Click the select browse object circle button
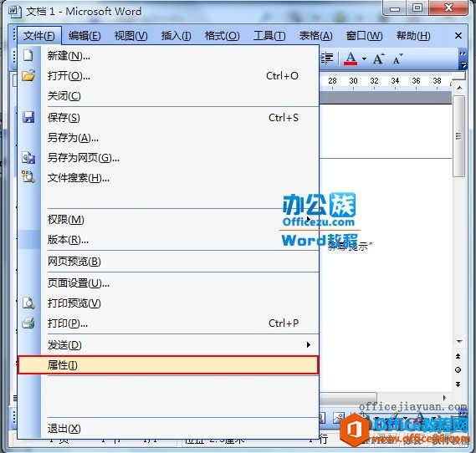Viewport: 476px width, 453px height. (458, 369)
